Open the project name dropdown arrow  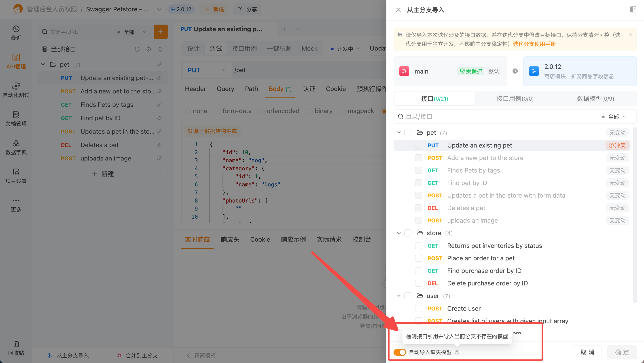click(x=159, y=9)
